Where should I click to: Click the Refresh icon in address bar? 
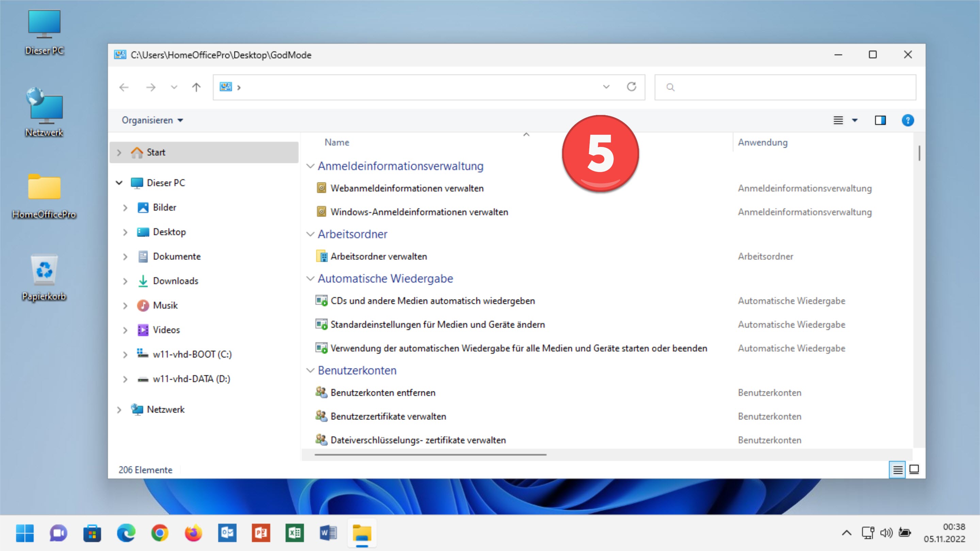(632, 87)
